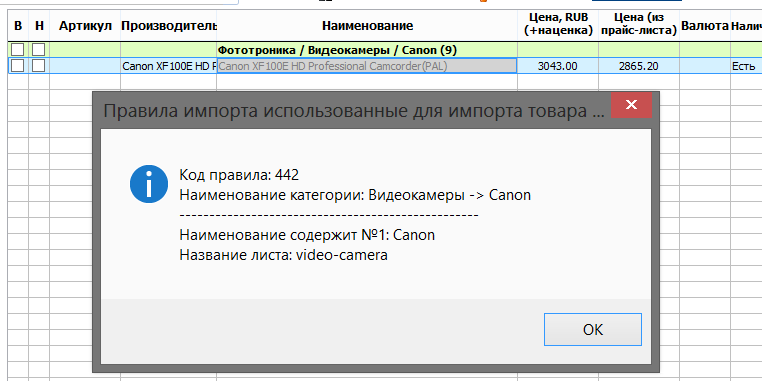Tick the Н checkbox in the Фототроника category row
Screen dimensions: 762x381
39,50
